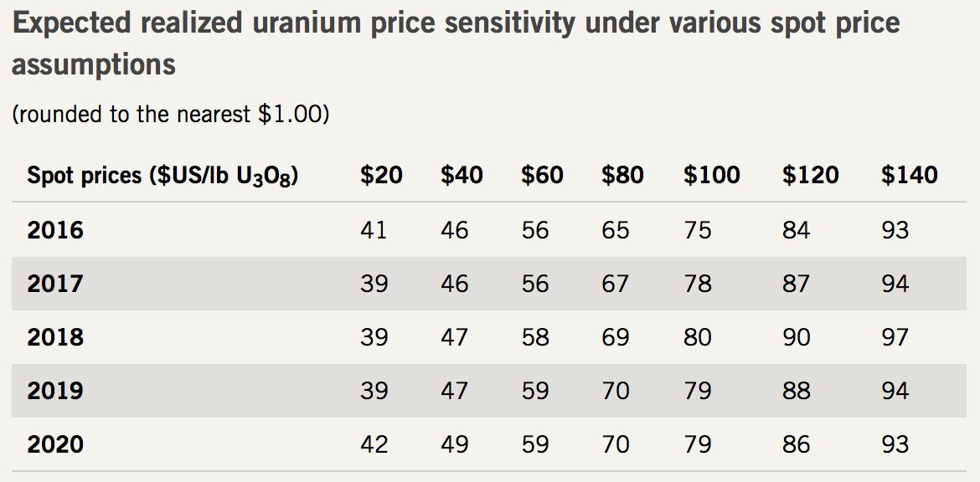This screenshot has width=980, height=482.
Task: Click the $20 column header
Action: coord(381,175)
